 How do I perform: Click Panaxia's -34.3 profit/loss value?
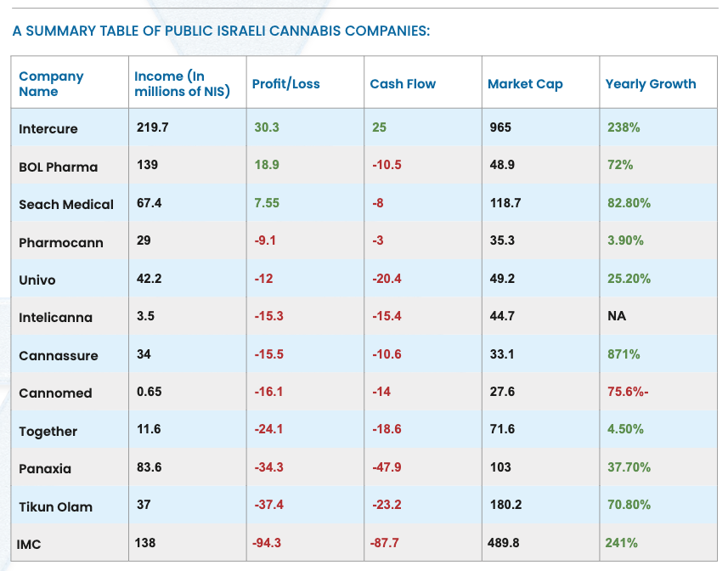(x=268, y=467)
